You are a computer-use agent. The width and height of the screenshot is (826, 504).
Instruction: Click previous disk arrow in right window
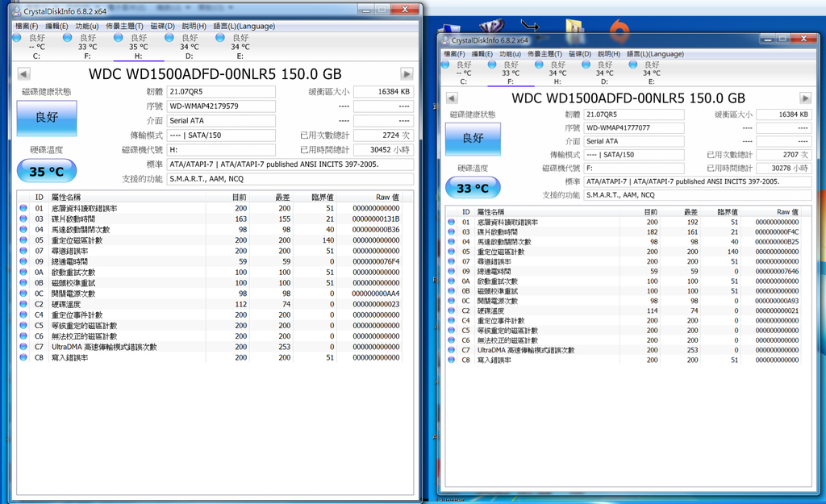click(x=453, y=98)
